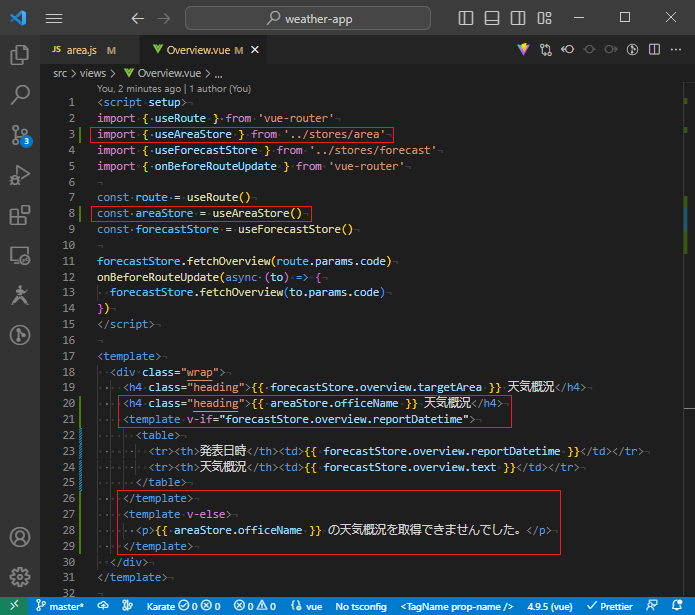Open notifications bell in status bar
Screen dimensions: 695x615
[677, 606]
